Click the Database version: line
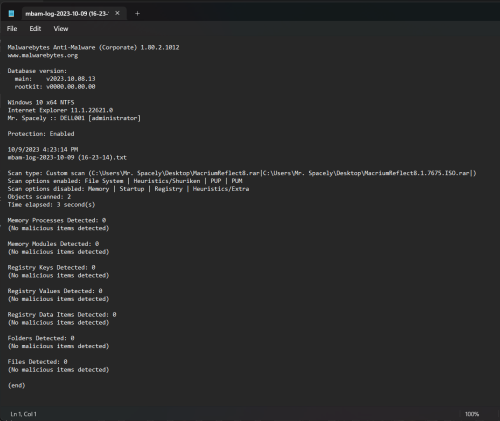Viewport: 500px width, 421px height. [x=37, y=71]
